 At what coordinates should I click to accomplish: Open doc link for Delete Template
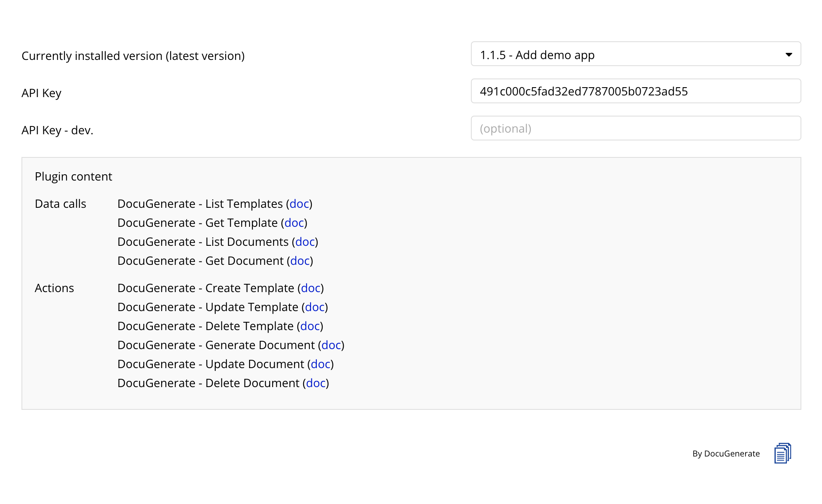[310, 326]
